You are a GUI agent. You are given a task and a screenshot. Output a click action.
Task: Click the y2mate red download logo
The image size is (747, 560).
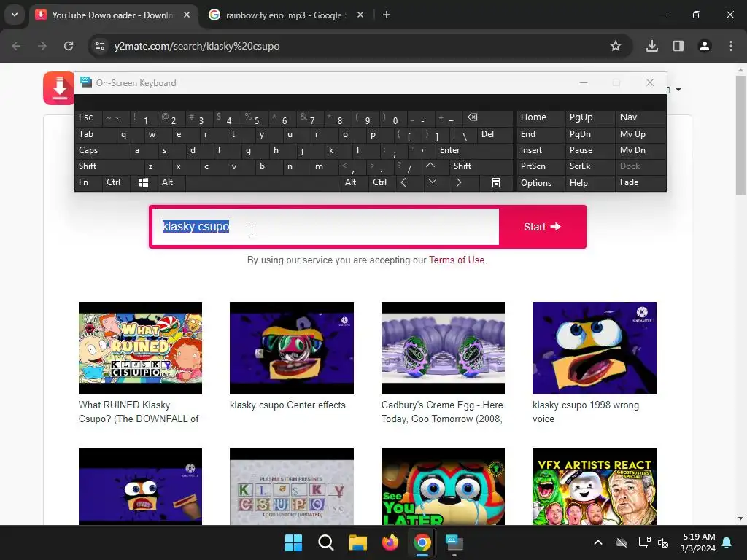pyautogui.click(x=58, y=88)
